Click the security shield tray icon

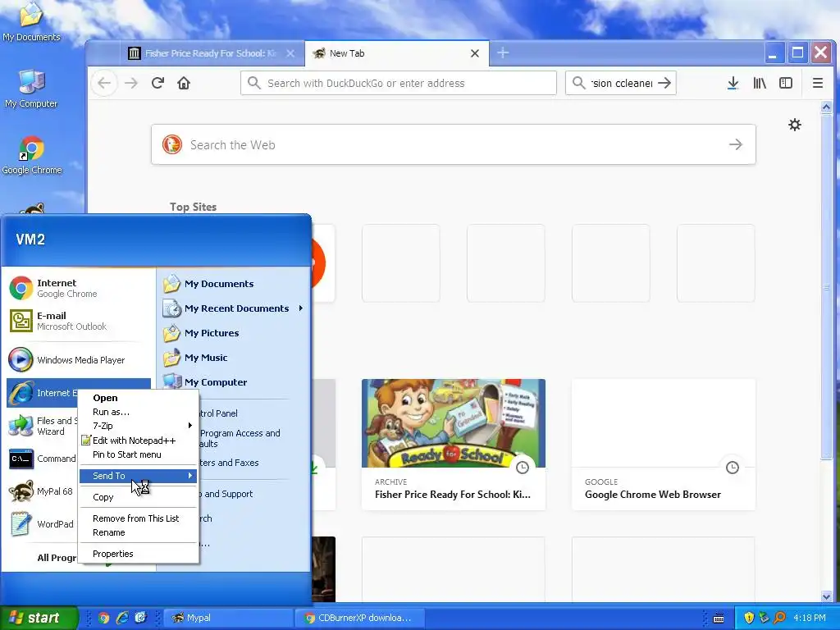pos(749,618)
